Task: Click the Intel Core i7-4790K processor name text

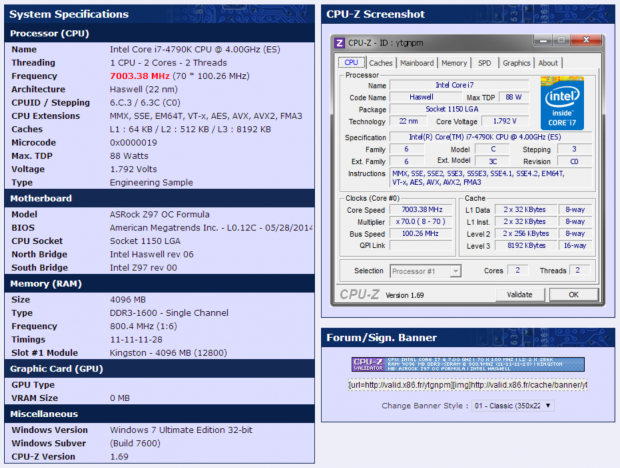Action: coord(195,49)
